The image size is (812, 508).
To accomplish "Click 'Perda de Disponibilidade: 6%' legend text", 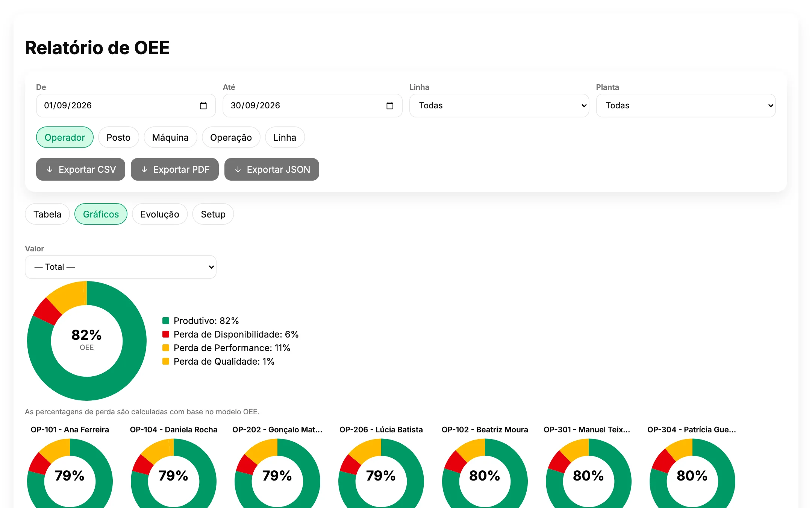I will tap(236, 334).
